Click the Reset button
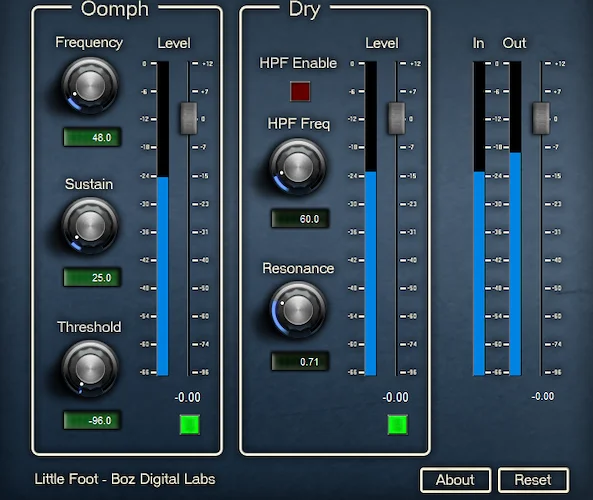 pos(533,480)
